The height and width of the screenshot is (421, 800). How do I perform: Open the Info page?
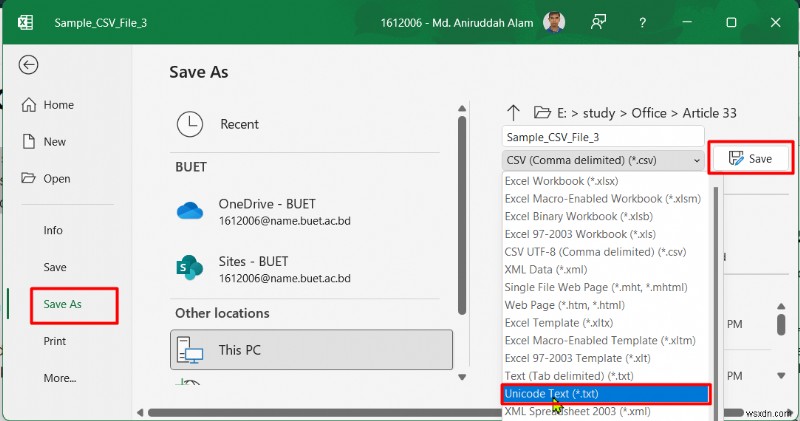(x=53, y=230)
